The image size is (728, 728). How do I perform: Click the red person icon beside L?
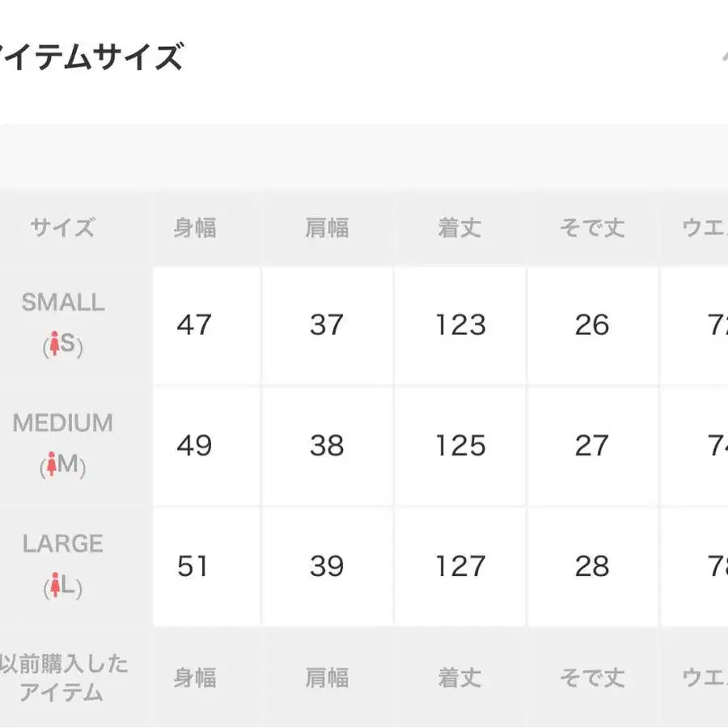click(x=55, y=585)
